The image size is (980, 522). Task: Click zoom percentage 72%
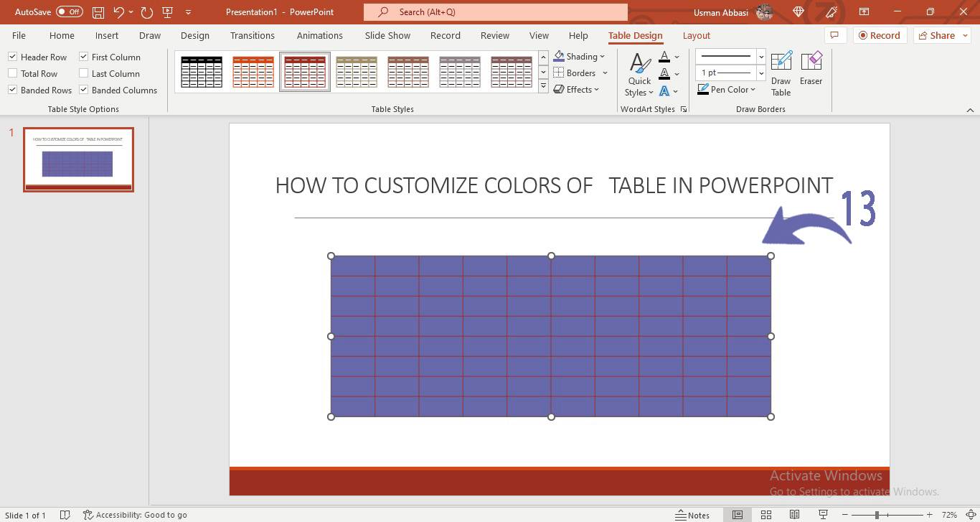(x=949, y=515)
